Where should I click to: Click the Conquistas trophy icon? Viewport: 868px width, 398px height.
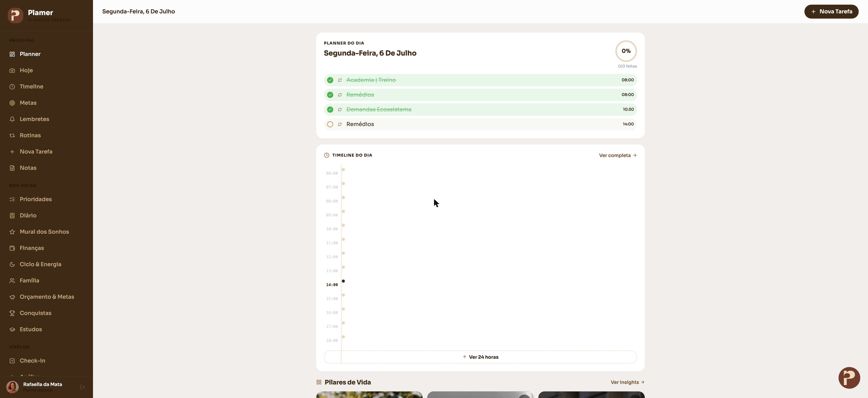(x=12, y=313)
